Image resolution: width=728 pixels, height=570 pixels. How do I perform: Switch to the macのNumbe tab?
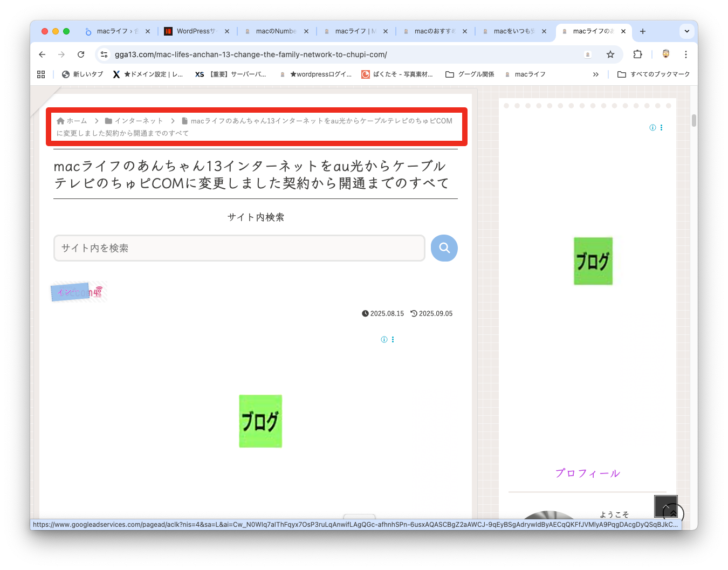tap(276, 31)
